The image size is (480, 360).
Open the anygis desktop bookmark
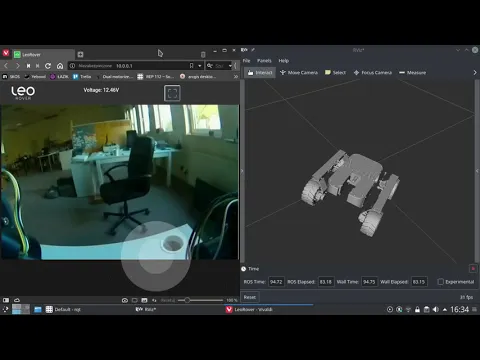pos(198,77)
